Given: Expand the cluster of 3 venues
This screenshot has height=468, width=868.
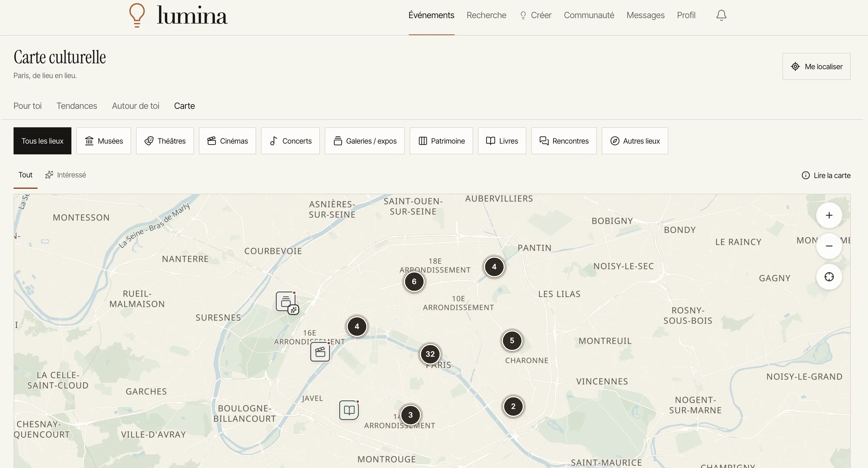Looking at the screenshot, I should 410,415.
